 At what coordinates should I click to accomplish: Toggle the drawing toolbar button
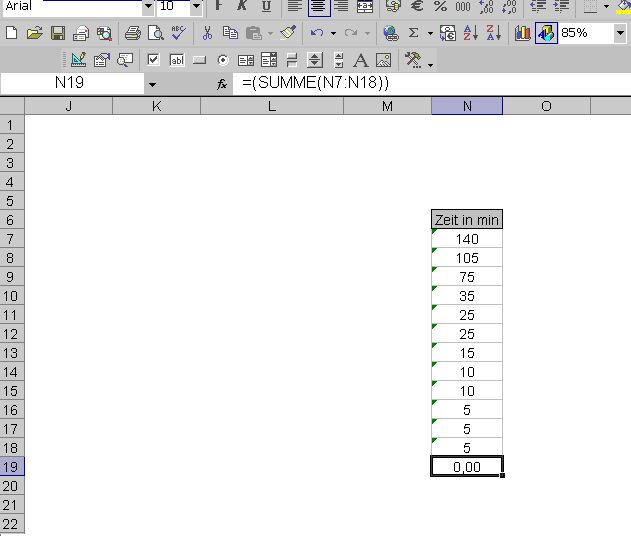coord(546,33)
